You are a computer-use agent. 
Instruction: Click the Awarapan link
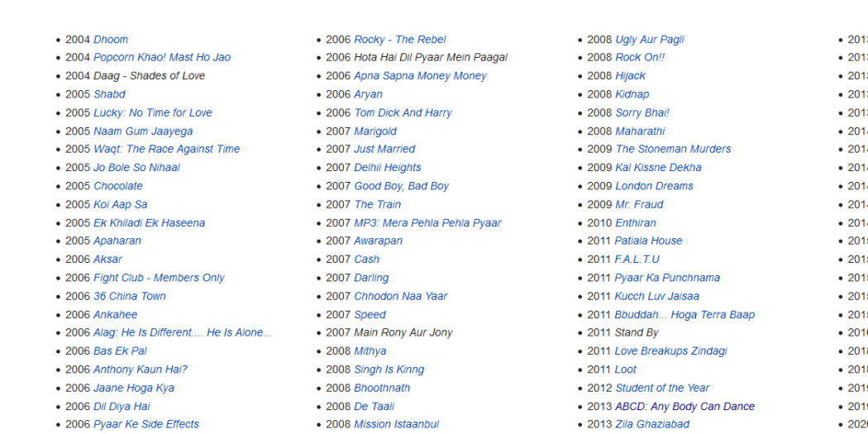[378, 241]
